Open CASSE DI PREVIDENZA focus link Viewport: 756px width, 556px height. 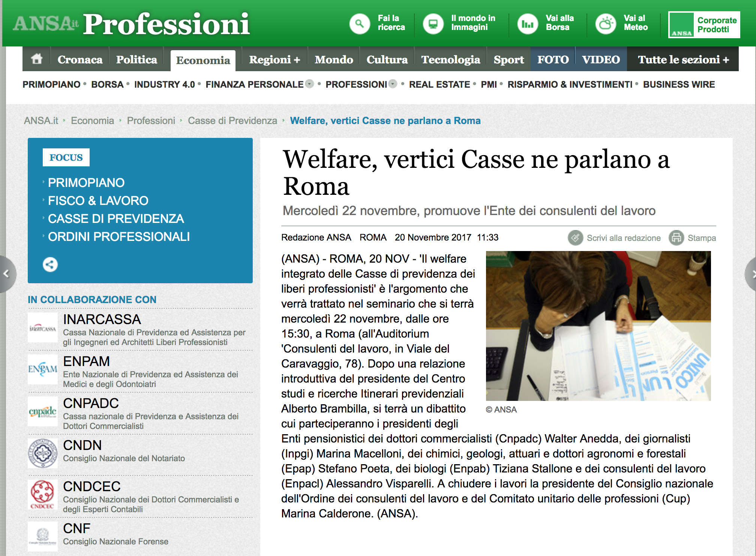coord(116,218)
